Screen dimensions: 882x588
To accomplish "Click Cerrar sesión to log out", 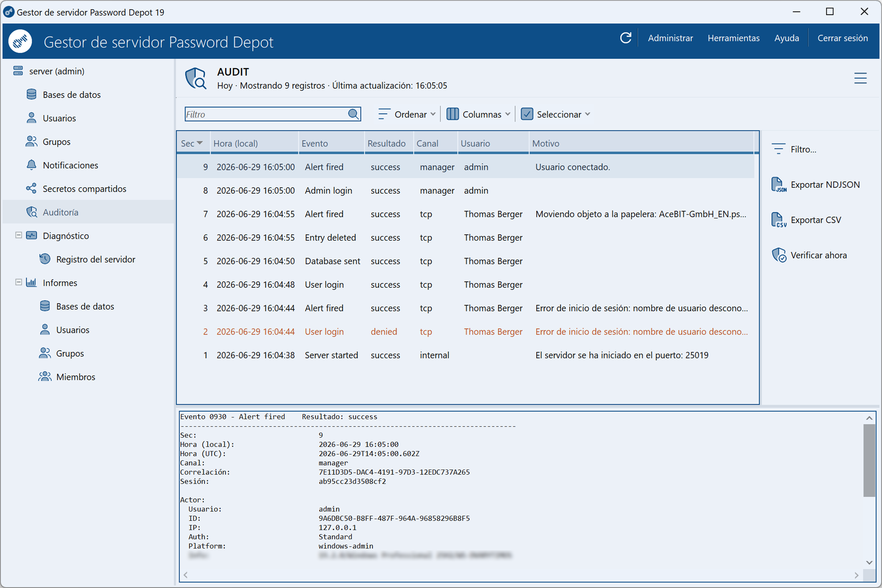I will click(x=842, y=38).
